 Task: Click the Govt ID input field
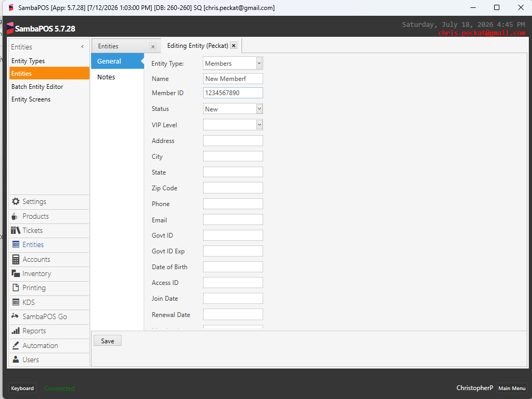(233, 236)
